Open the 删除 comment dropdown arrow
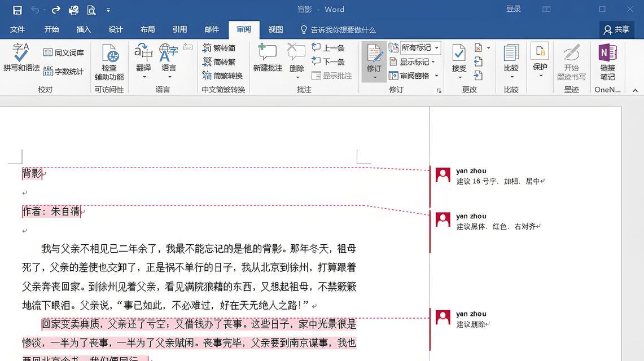This screenshot has height=361, width=644. click(298, 77)
